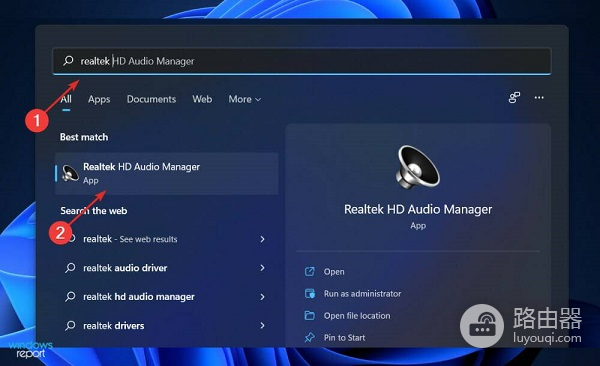Screen dimensions: 600x366
Task: Switch to the Documents tab
Action: coord(151,99)
